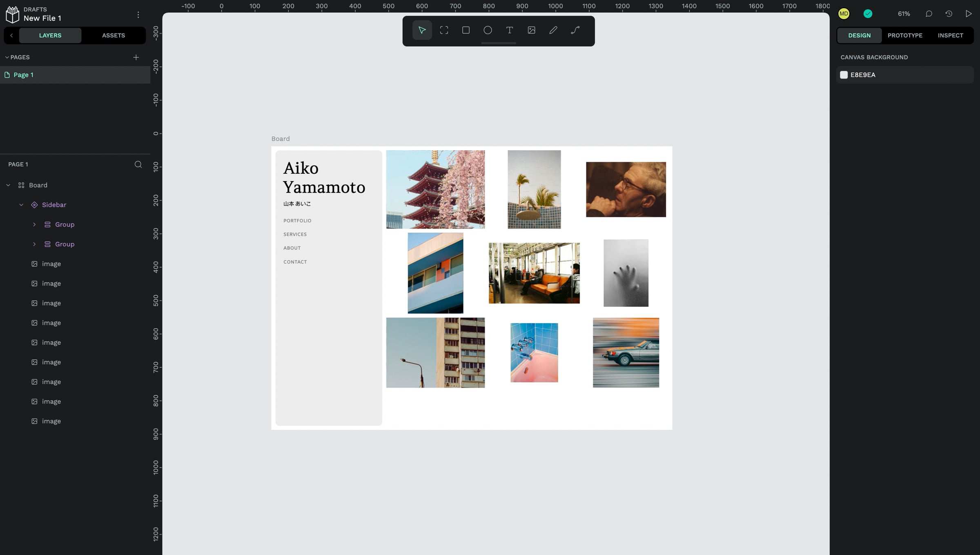Select the Board frame tool

pyautogui.click(x=444, y=30)
